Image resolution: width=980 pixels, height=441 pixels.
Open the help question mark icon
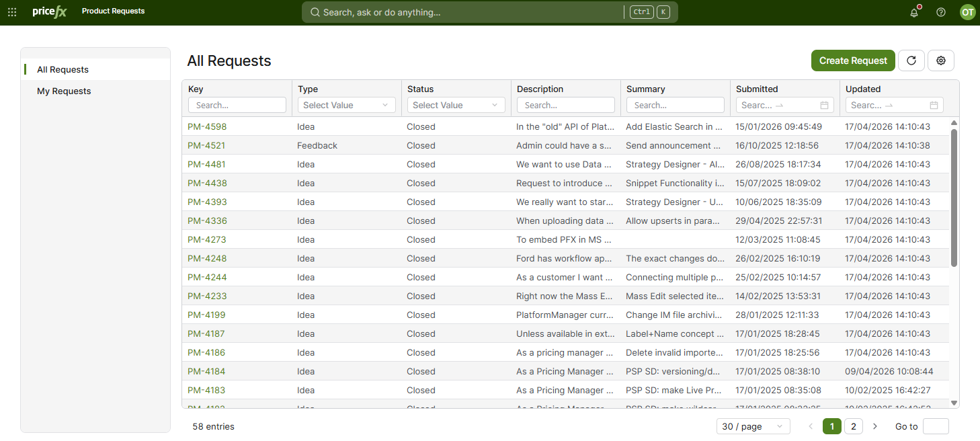coord(941,12)
